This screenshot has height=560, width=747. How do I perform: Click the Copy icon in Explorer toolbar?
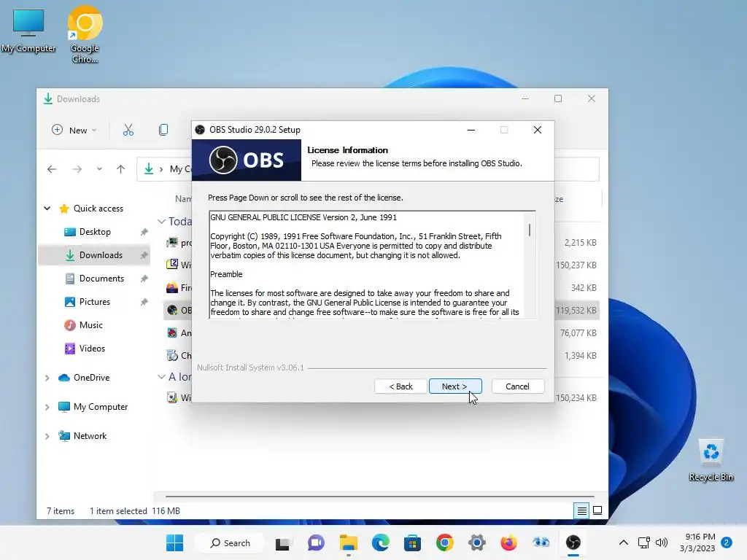pos(163,130)
